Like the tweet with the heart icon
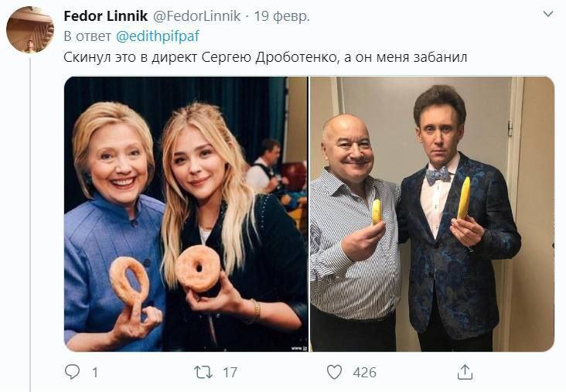The height and width of the screenshot is (392, 566). pos(334,373)
